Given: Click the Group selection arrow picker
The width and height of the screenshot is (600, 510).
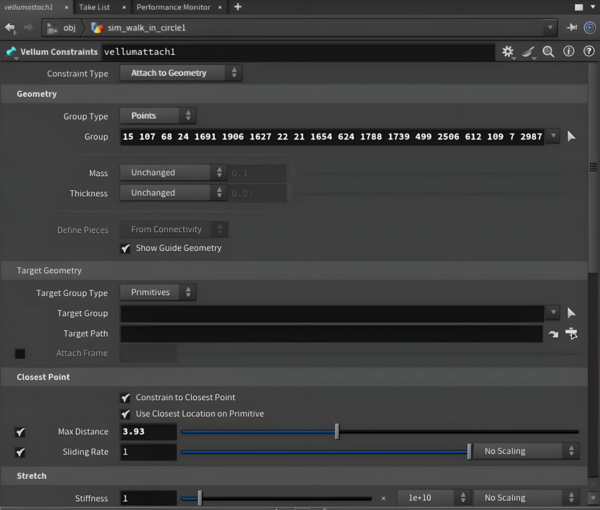Looking at the screenshot, I should click(x=571, y=136).
